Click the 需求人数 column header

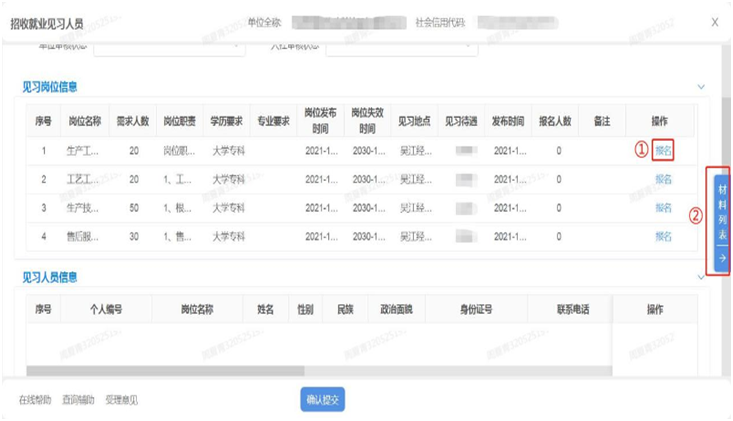click(x=132, y=121)
